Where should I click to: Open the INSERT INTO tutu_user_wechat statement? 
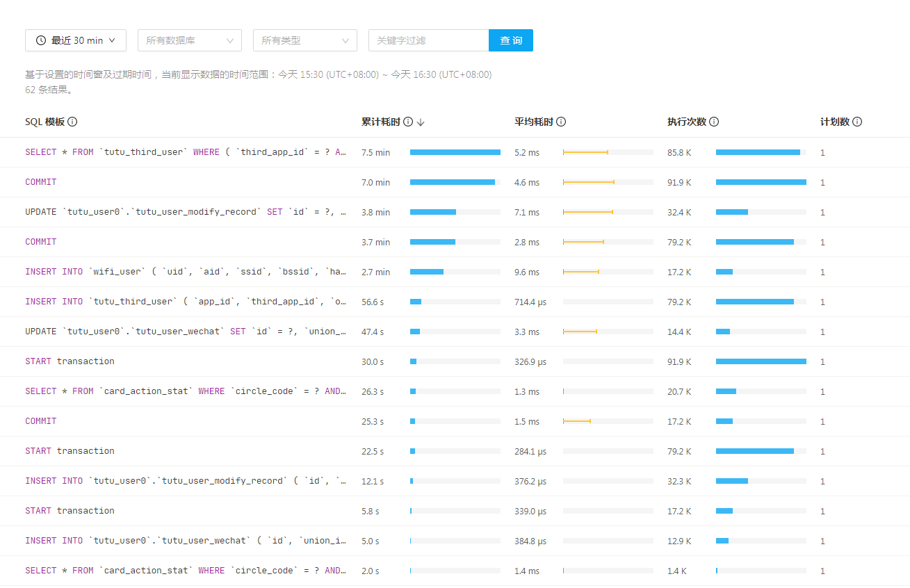pos(186,541)
